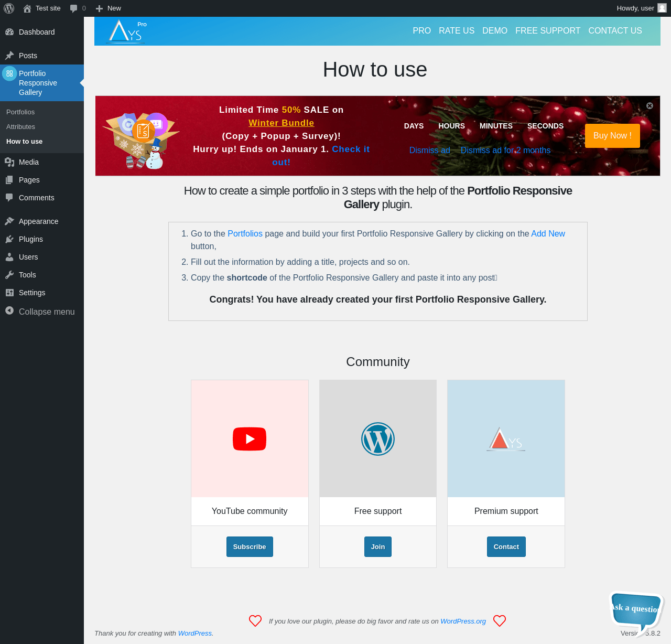Click Dismiss ad link

pos(429,151)
